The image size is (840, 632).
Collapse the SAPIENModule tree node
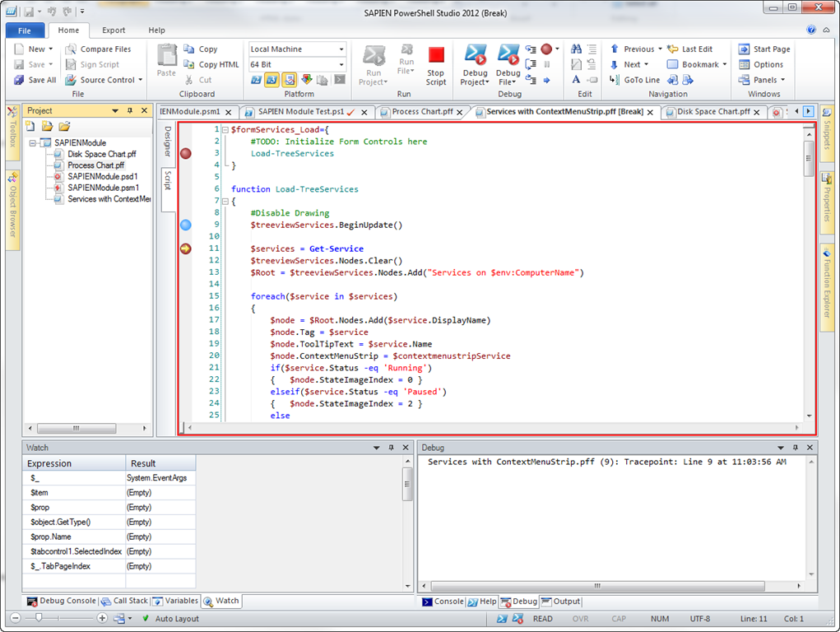click(33, 142)
